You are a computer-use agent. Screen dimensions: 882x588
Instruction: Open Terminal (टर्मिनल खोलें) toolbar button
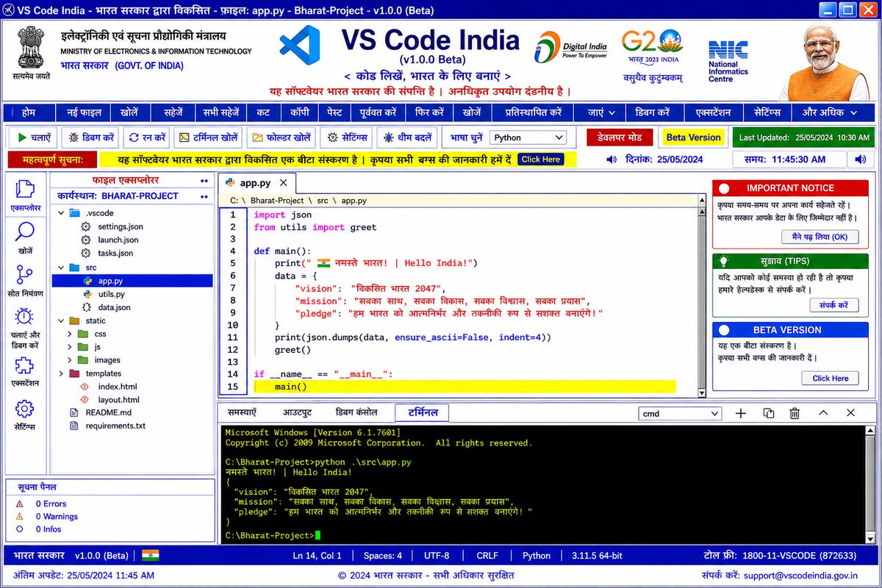point(208,137)
